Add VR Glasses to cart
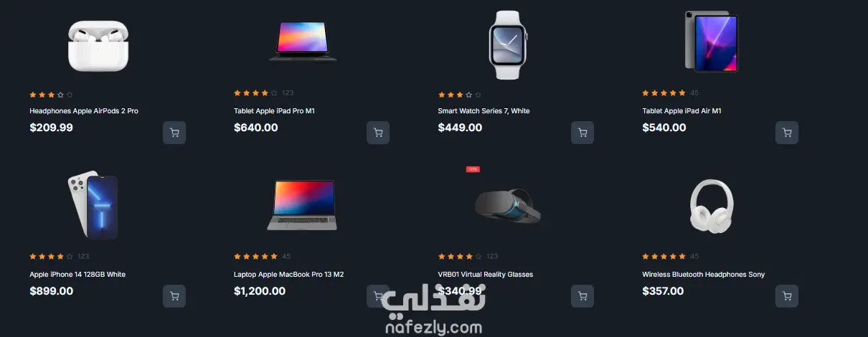Viewport: 868px width, 337px height. [x=582, y=296]
